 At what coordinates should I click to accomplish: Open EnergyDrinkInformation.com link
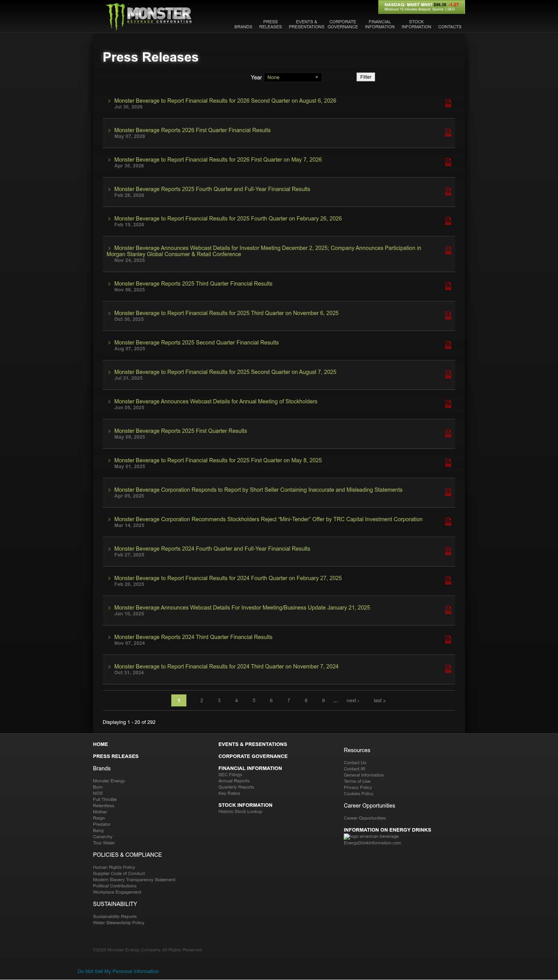point(372,843)
